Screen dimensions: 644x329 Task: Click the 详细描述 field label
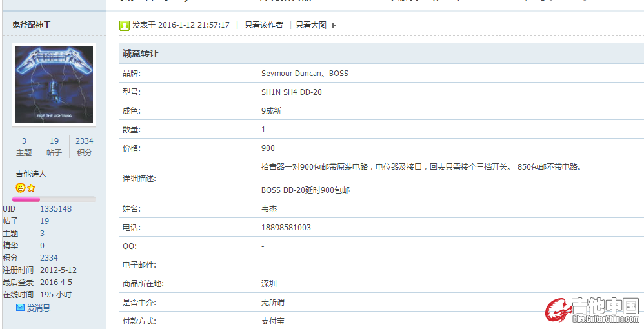tap(139, 179)
